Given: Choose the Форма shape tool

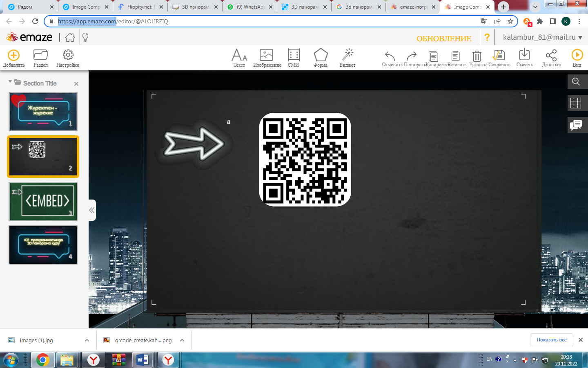Looking at the screenshot, I should point(321,55).
